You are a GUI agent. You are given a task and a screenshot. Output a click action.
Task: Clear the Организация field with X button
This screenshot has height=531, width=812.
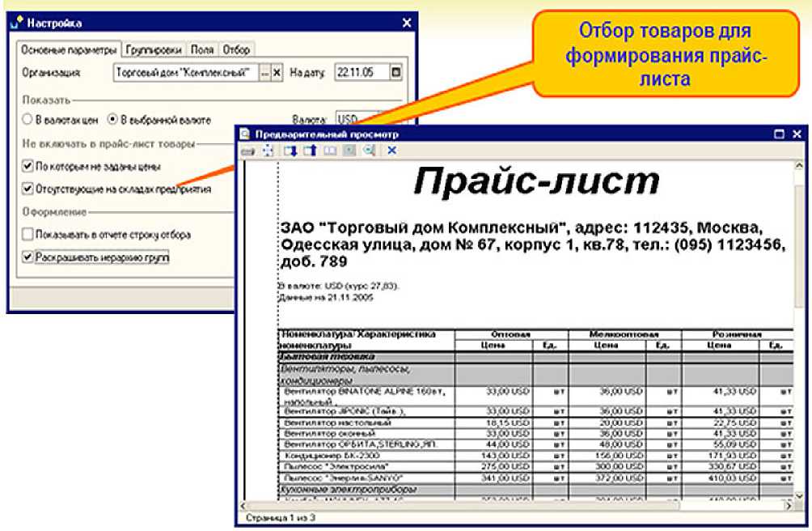pos(277,73)
